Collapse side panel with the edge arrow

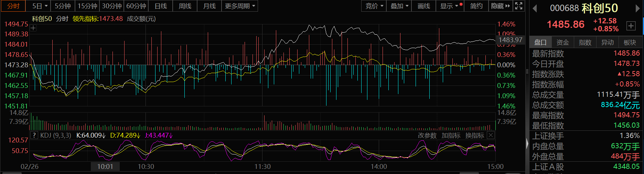pyautogui.click(x=527, y=143)
